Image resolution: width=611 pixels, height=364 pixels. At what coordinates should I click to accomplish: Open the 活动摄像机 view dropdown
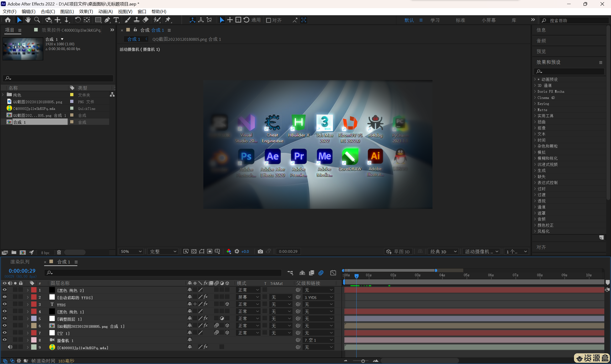(x=482, y=252)
